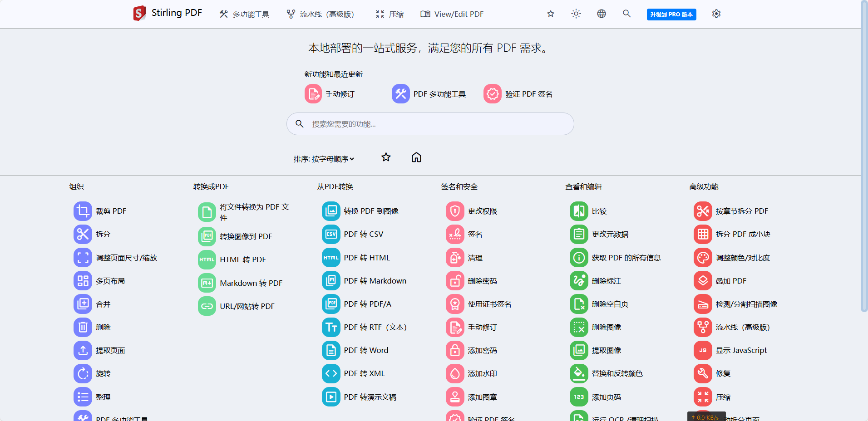Open the 显示 JavaScript icon
868x421 pixels.
(x=703, y=350)
